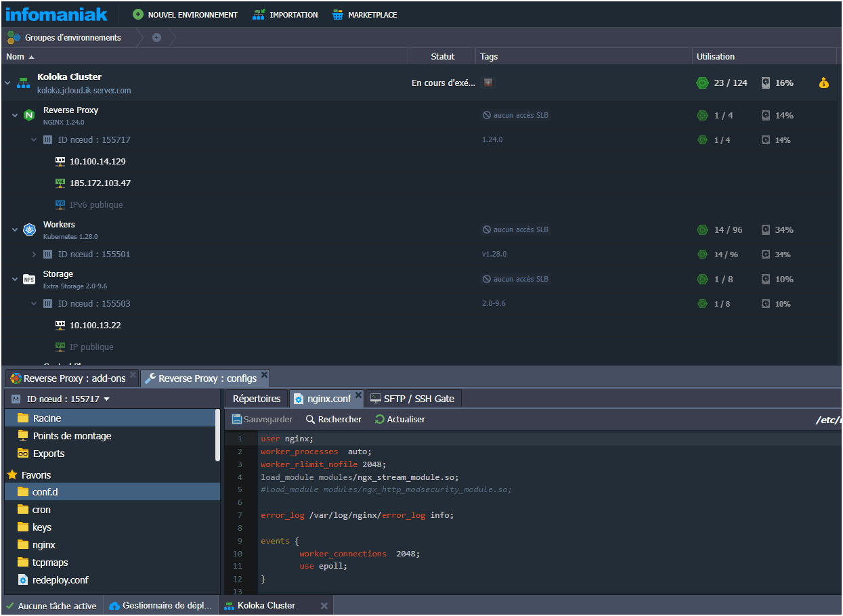This screenshot has height=616, width=843.
Task: Switch to the Répertoires tab
Action: tap(257, 399)
